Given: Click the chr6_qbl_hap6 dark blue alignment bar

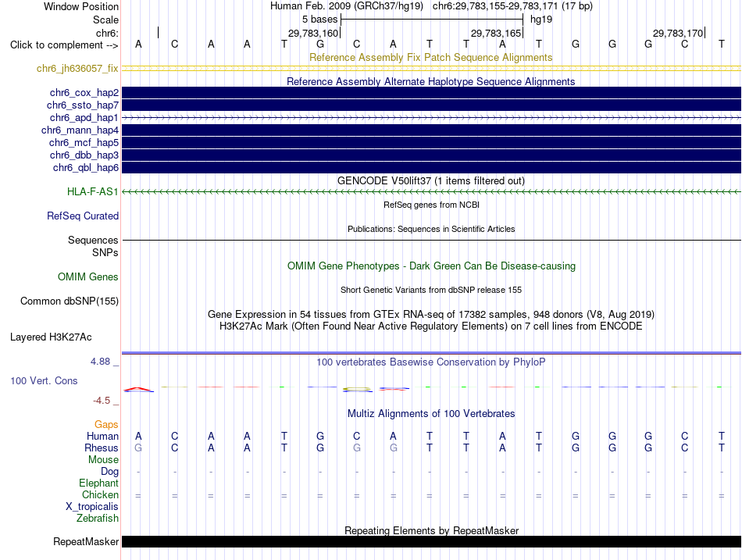Looking at the screenshot, I should click(431, 168).
